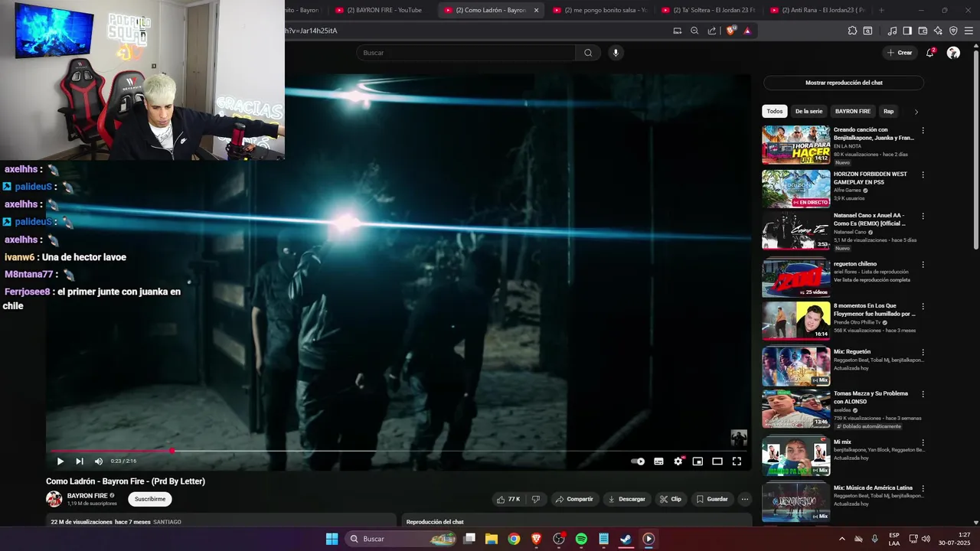Open options for Tomas Mazza video
980x551 pixels.
pos(923,394)
